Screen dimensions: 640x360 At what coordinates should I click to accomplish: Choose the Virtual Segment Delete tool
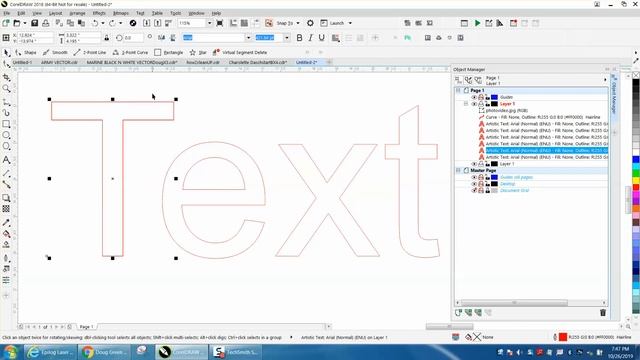tap(240, 52)
